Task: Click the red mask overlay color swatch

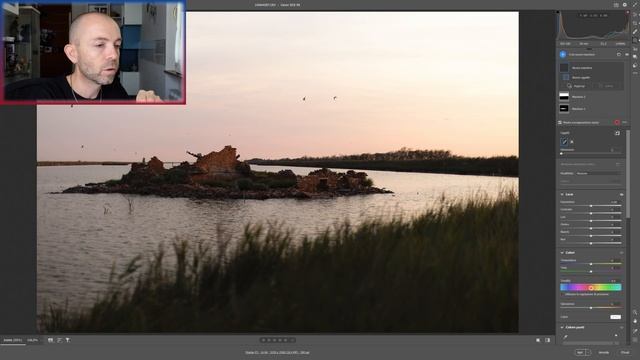Action: coord(617,122)
